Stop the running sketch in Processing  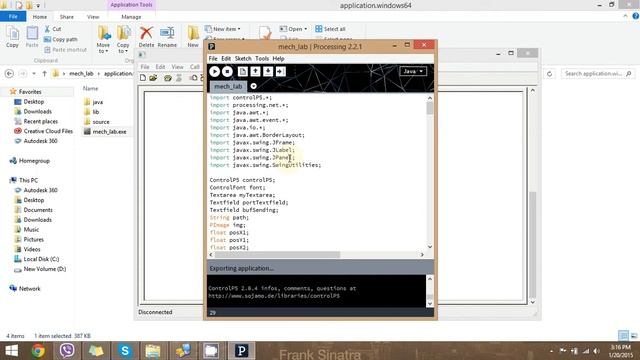227,71
